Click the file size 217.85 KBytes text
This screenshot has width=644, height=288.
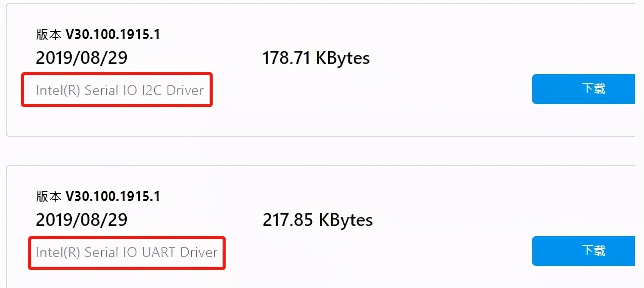tap(318, 219)
